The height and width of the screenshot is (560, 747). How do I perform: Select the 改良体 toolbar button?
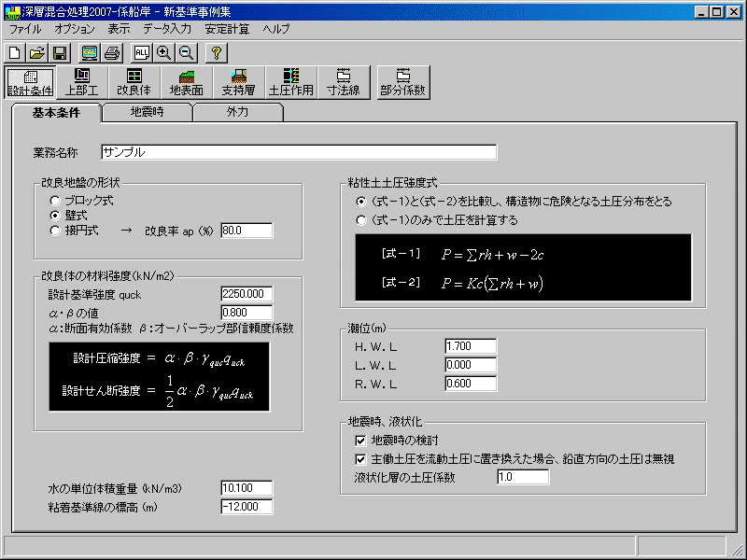coord(134,82)
